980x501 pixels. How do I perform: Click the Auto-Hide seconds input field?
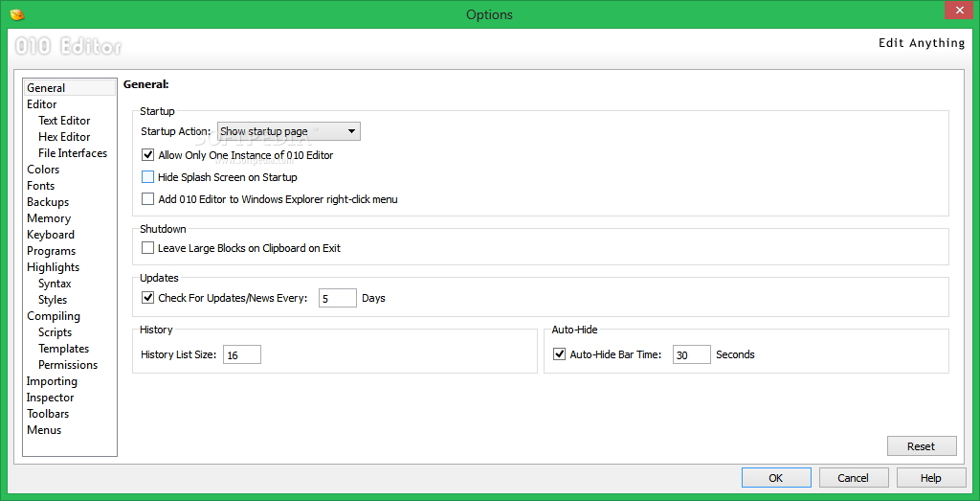[691, 354]
